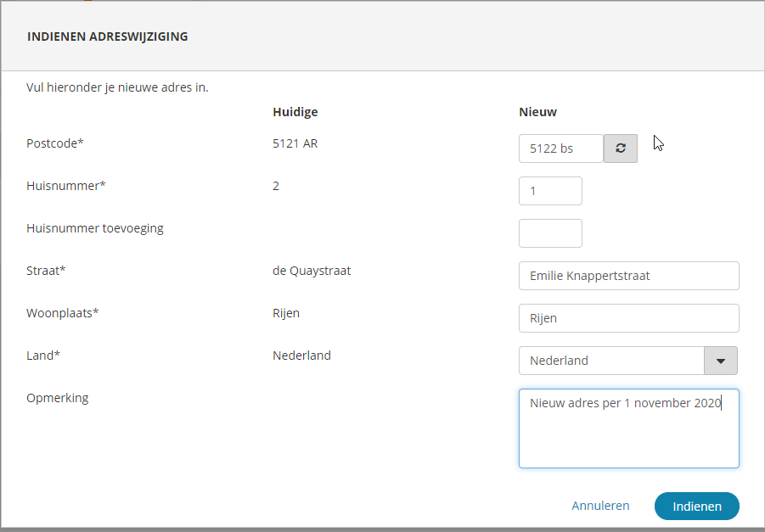This screenshot has height=532, width=765.
Task: Click the current postcode 5121 AR text
Action: [295, 143]
